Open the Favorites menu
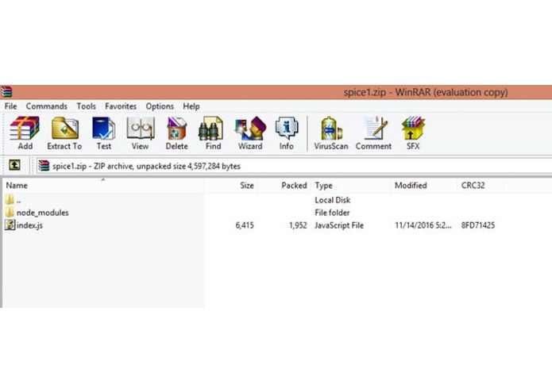The width and height of the screenshot is (552, 392). pyautogui.click(x=121, y=106)
